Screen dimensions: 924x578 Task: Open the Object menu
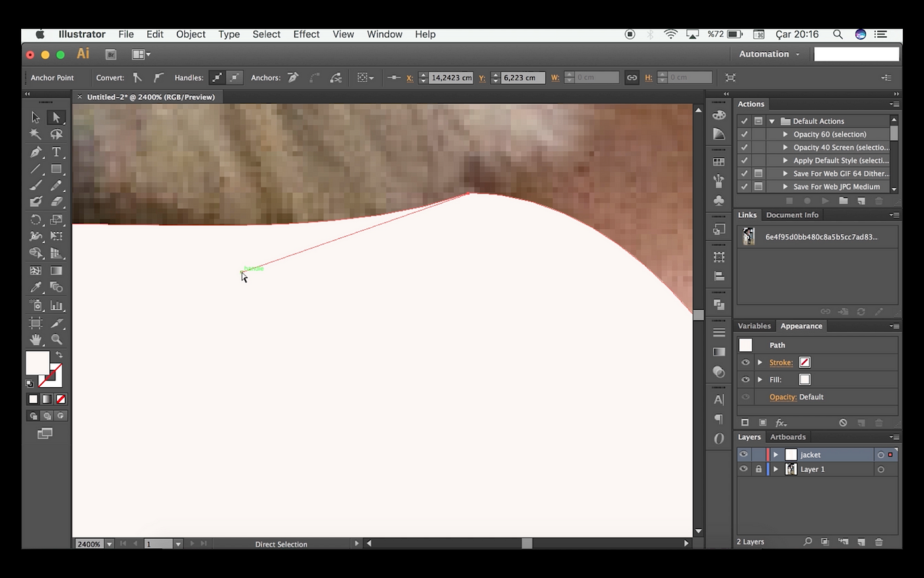click(191, 34)
